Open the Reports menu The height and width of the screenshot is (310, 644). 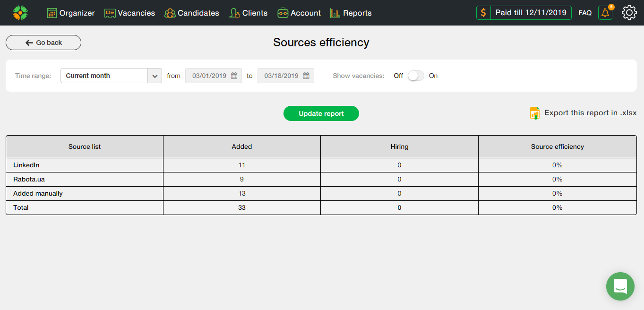[x=351, y=13]
